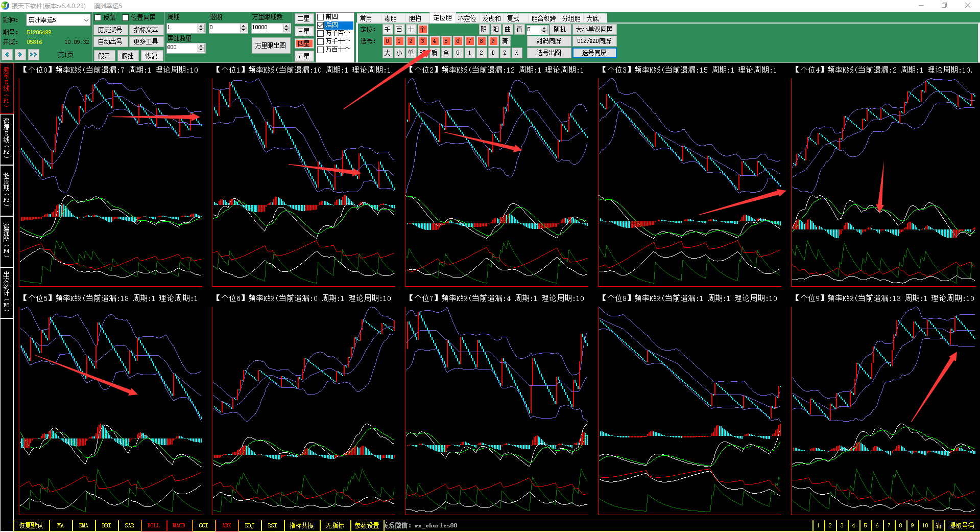Click the random count field showing 5
This screenshot has width=980, height=532.
tap(533, 30)
